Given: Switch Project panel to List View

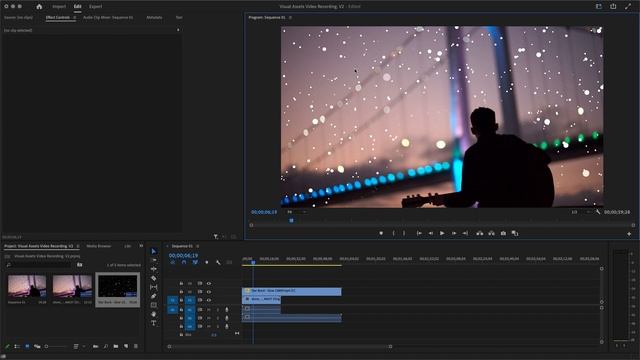Looking at the screenshot, I should click(17, 347).
